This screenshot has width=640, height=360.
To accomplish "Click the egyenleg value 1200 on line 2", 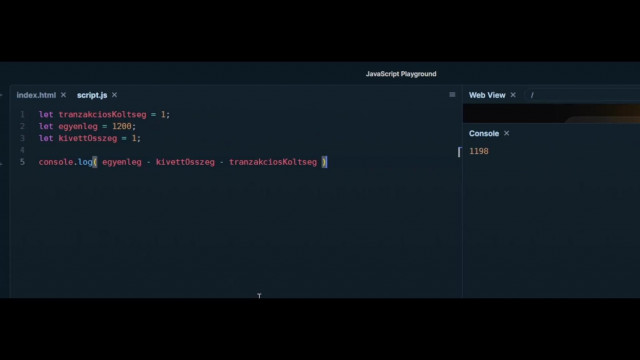I will (122, 127).
